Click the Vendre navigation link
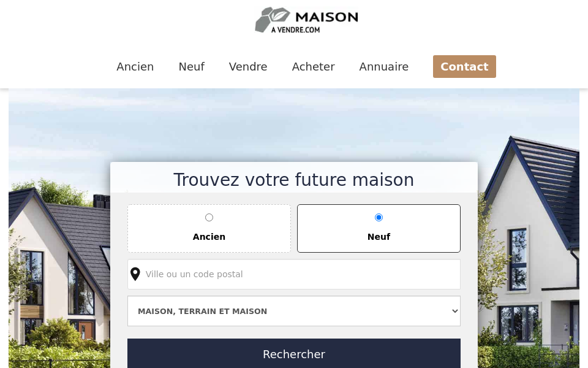Screen dimensions: 588x368 247,66
